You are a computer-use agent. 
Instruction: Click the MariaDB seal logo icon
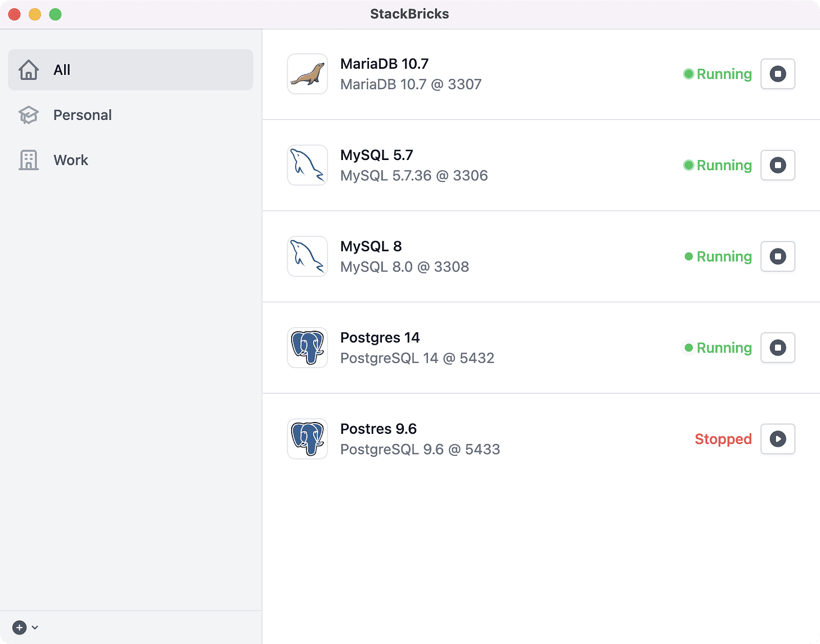click(307, 74)
